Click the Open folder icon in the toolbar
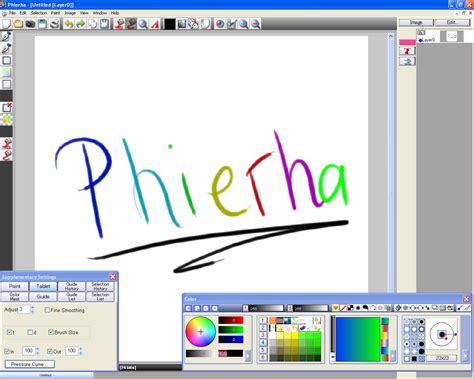This screenshot has width=474, height=379. 18,24
